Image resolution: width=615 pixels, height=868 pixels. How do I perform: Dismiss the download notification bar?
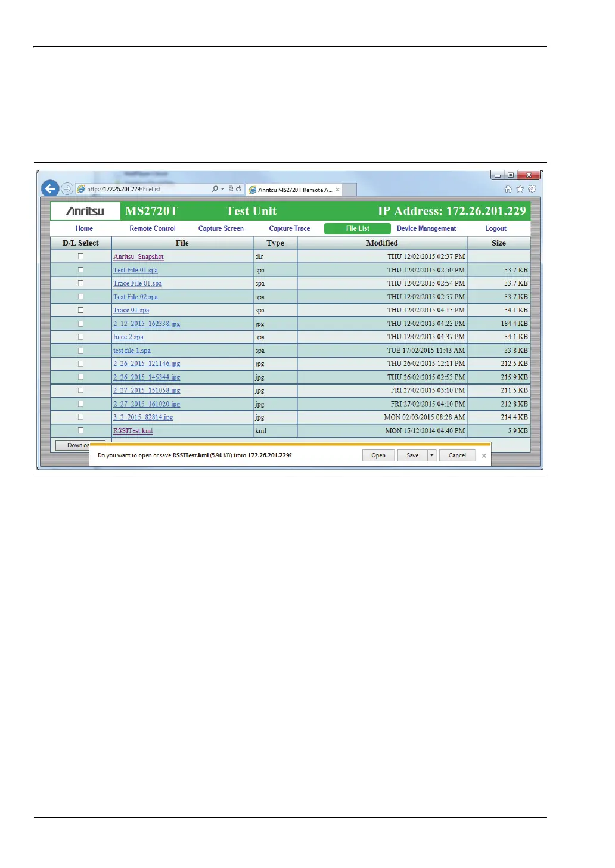coord(484,455)
